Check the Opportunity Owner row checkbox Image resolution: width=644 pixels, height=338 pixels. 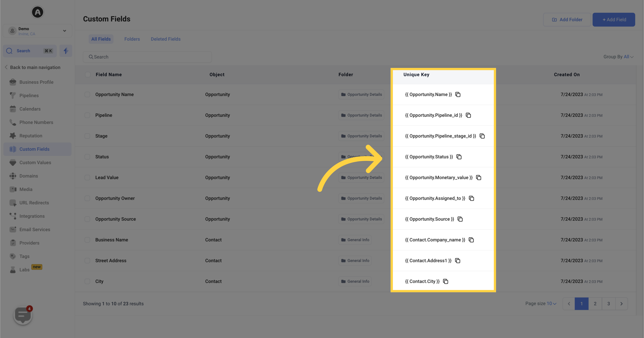point(87,198)
